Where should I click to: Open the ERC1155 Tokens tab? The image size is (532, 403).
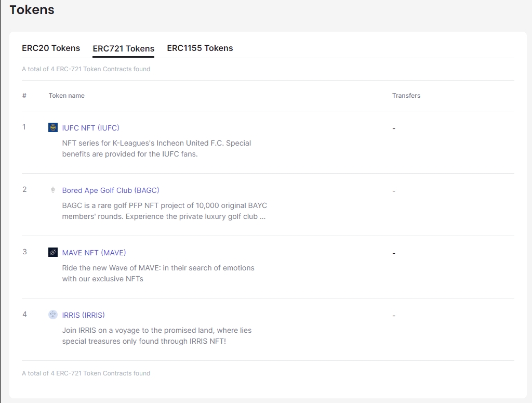click(x=199, y=48)
